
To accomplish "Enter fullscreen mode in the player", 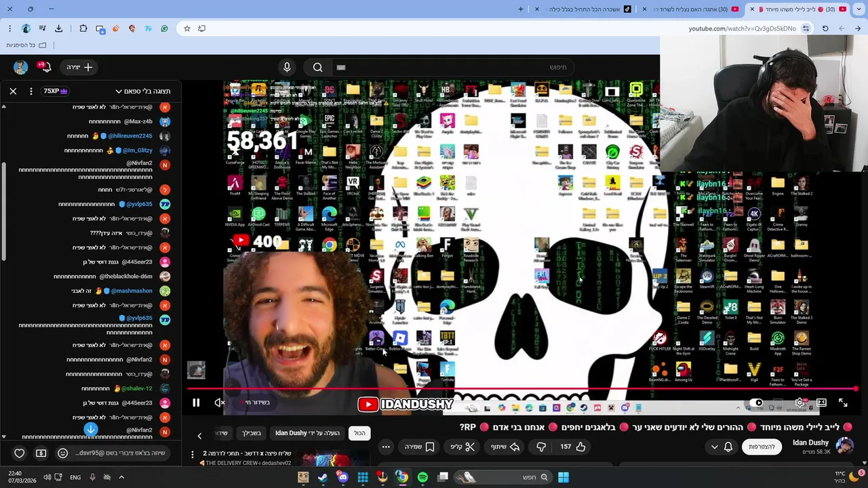I will (x=843, y=403).
